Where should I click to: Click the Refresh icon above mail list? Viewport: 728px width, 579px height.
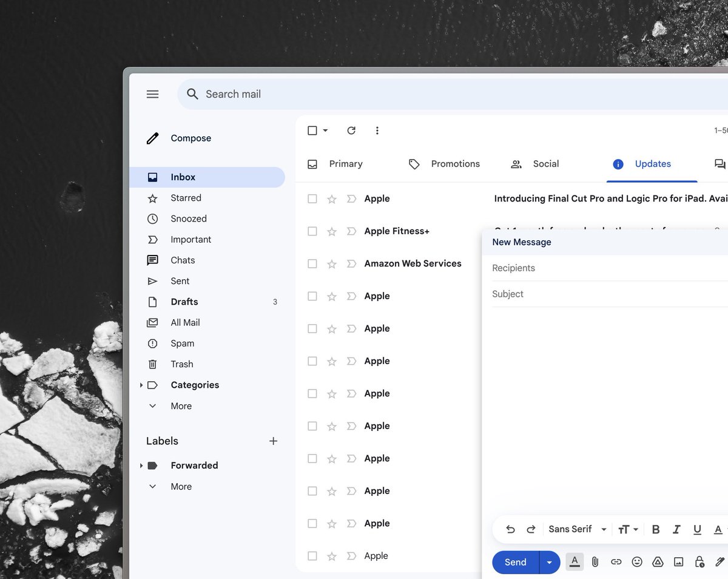click(x=351, y=130)
